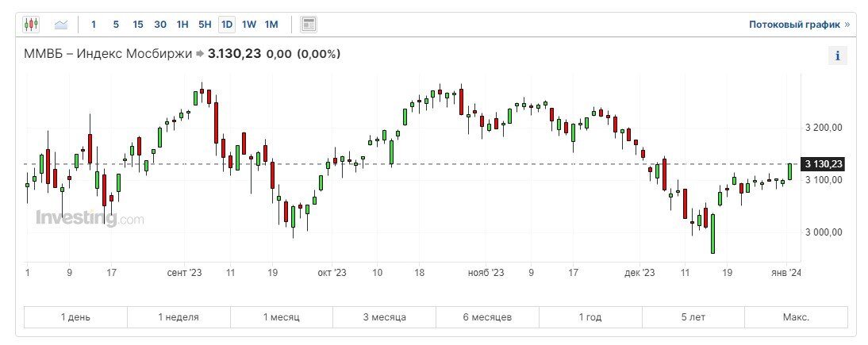
Task: Click the 'ММВБ – Индекс Мосбиржи' title
Action: 108,54
